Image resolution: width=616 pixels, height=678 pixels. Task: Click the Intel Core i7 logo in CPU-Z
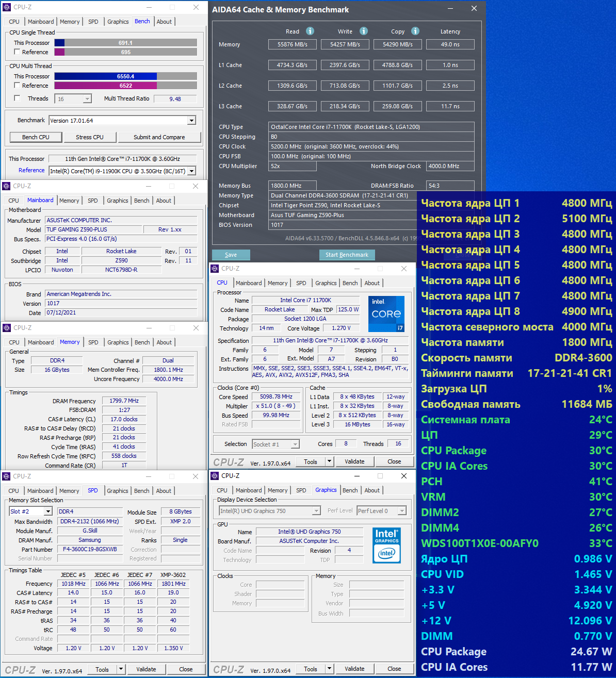pyautogui.click(x=386, y=313)
